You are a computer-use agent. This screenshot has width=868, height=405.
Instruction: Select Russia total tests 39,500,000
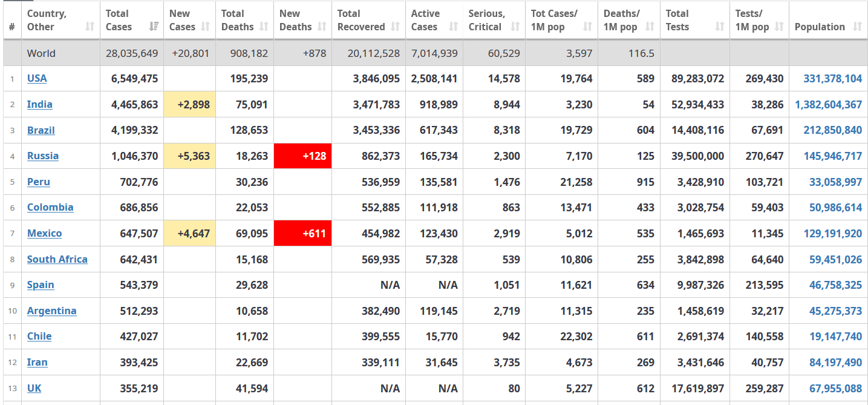click(x=698, y=156)
